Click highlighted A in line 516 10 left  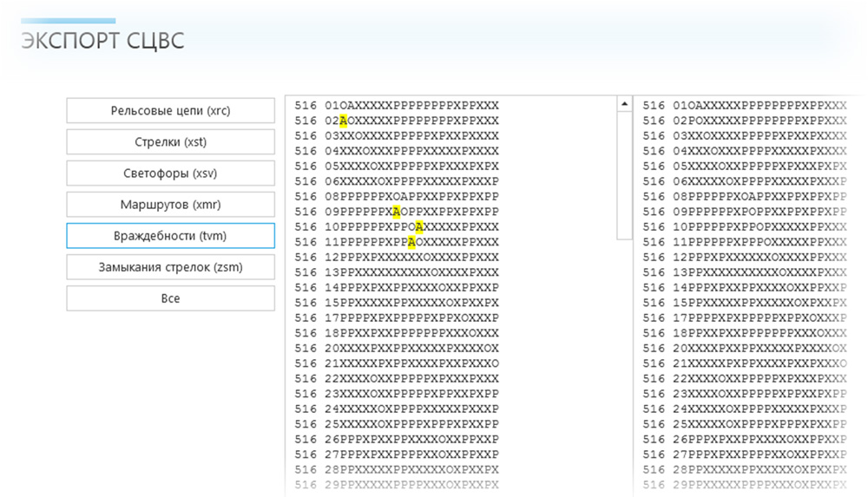(x=419, y=227)
